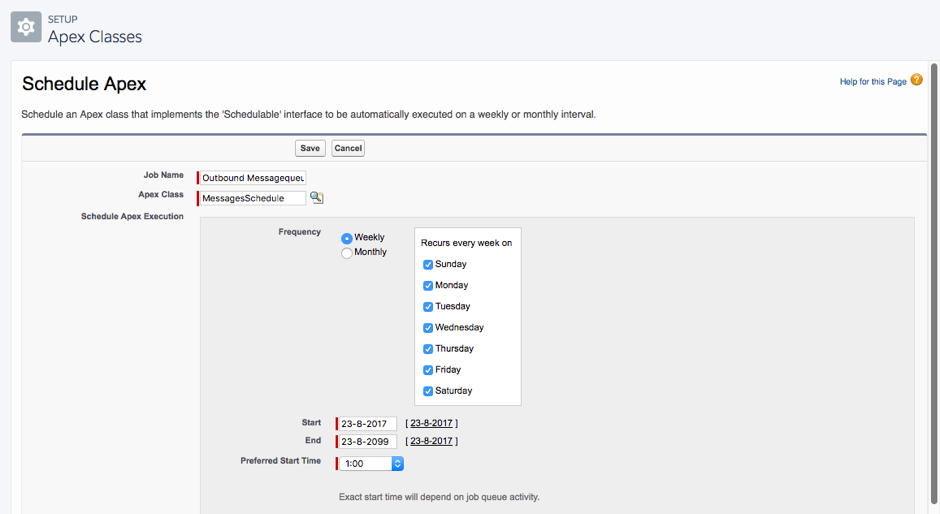Click the Cancel button
This screenshot has height=514, width=940.
point(348,148)
